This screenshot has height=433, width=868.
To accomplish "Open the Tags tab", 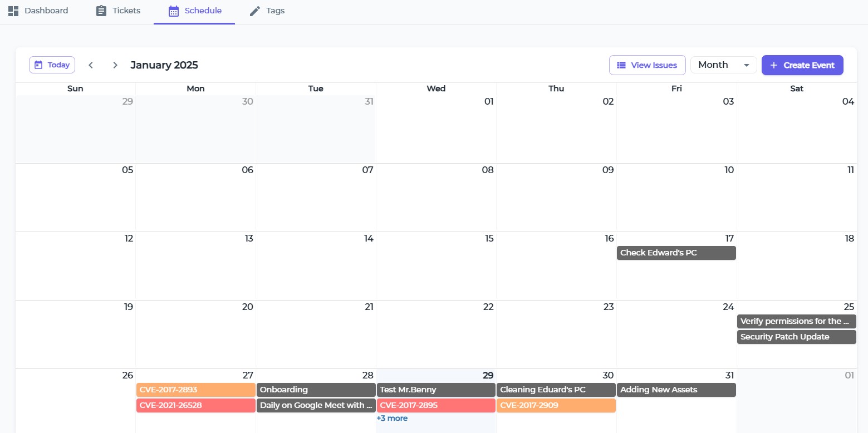I will (267, 11).
